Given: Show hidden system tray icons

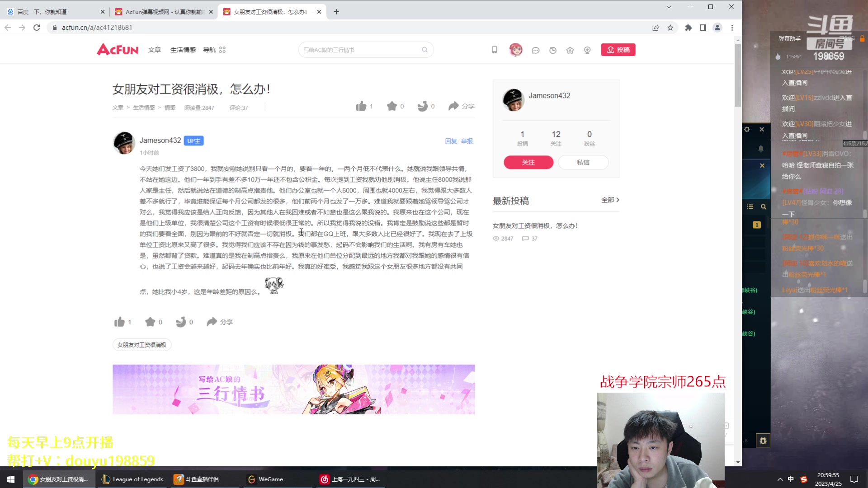Looking at the screenshot, I should [779, 479].
